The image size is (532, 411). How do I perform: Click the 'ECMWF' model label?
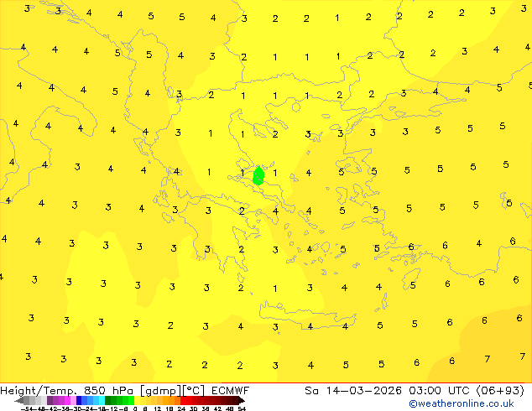tap(230, 391)
